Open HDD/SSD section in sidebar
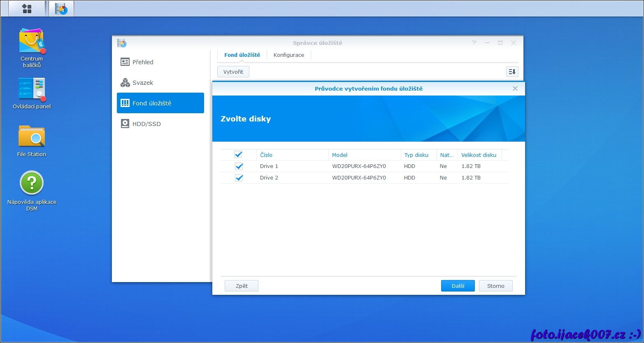This screenshot has width=644, height=343. click(146, 124)
